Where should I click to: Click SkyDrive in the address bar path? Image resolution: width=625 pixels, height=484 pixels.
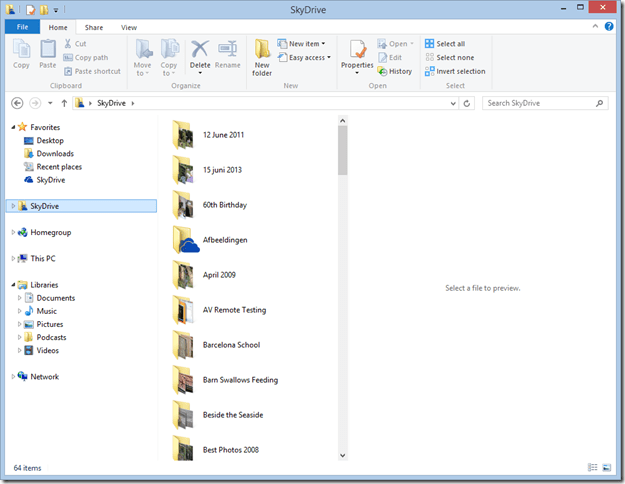click(x=111, y=103)
